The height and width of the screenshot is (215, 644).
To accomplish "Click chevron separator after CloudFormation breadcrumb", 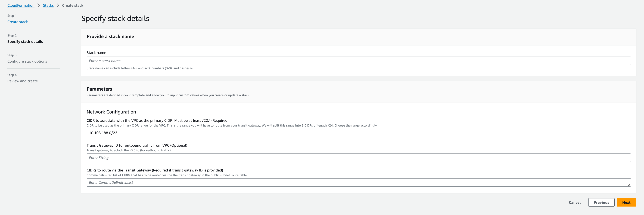I will pyautogui.click(x=39, y=5).
